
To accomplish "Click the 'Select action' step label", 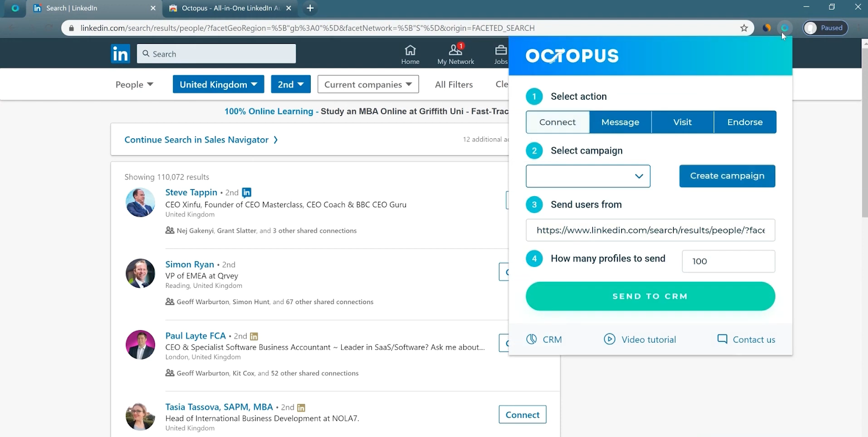I will pos(579,97).
